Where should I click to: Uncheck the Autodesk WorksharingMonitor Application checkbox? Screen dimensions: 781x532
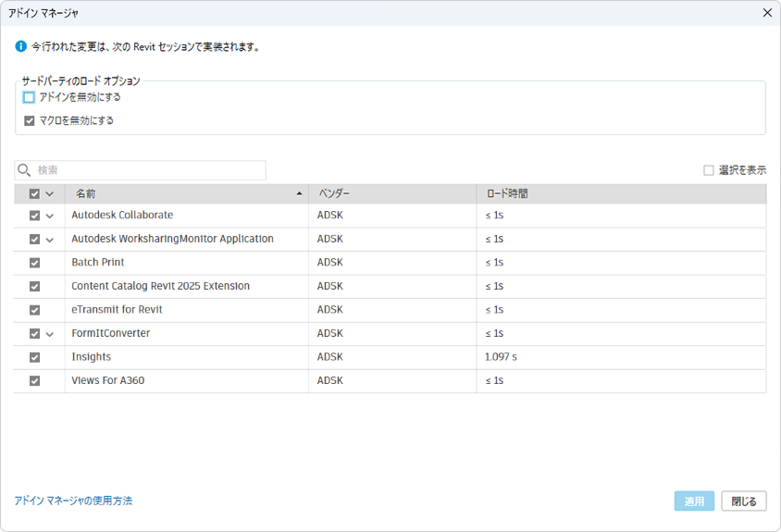pyautogui.click(x=34, y=239)
